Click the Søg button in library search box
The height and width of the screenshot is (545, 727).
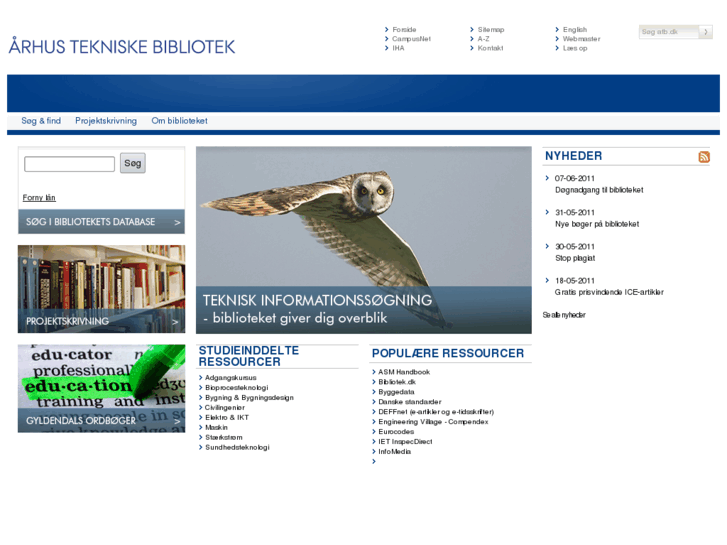tap(133, 163)
